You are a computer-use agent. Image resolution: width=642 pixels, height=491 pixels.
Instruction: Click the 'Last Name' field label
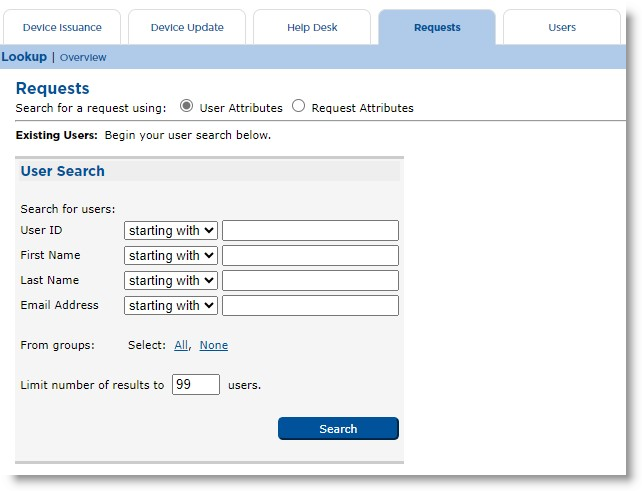coord(50,280)
